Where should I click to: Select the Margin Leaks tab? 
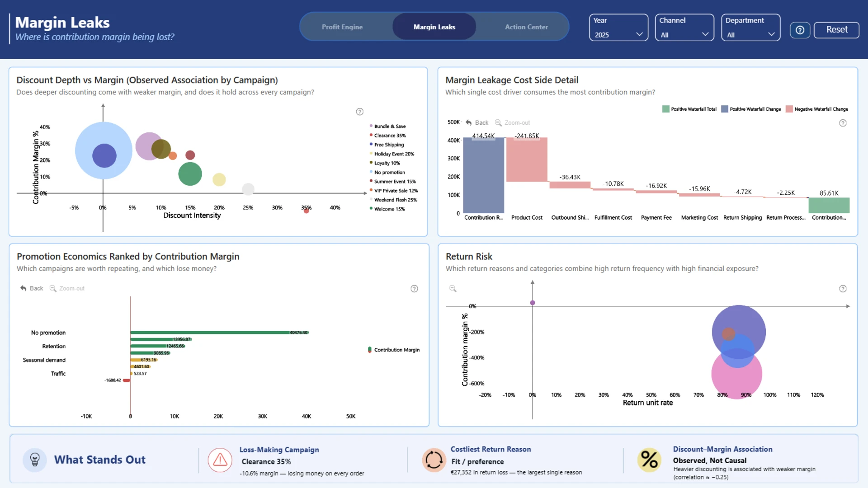tap(434, 27)
